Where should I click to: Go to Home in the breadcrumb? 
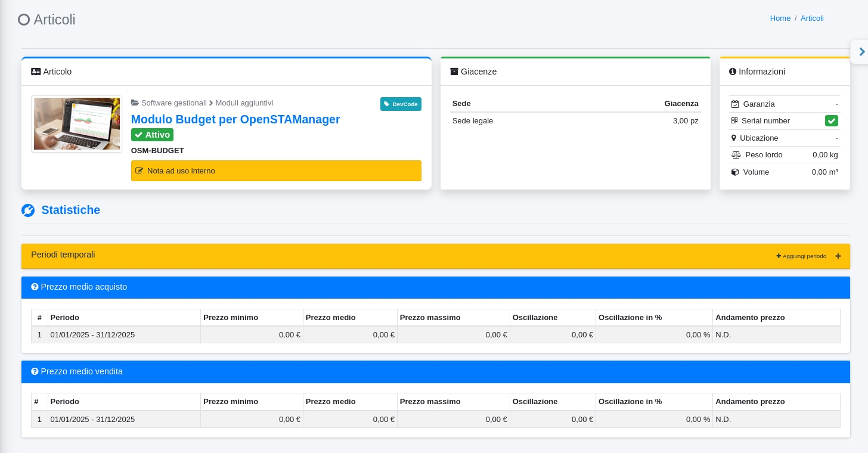pyautogui.click(x=780, y=18)
